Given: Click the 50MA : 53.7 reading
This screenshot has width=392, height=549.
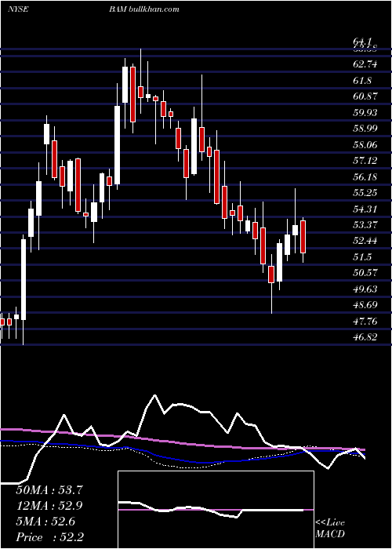Looking at the screenshot, I should click(49, 490).
